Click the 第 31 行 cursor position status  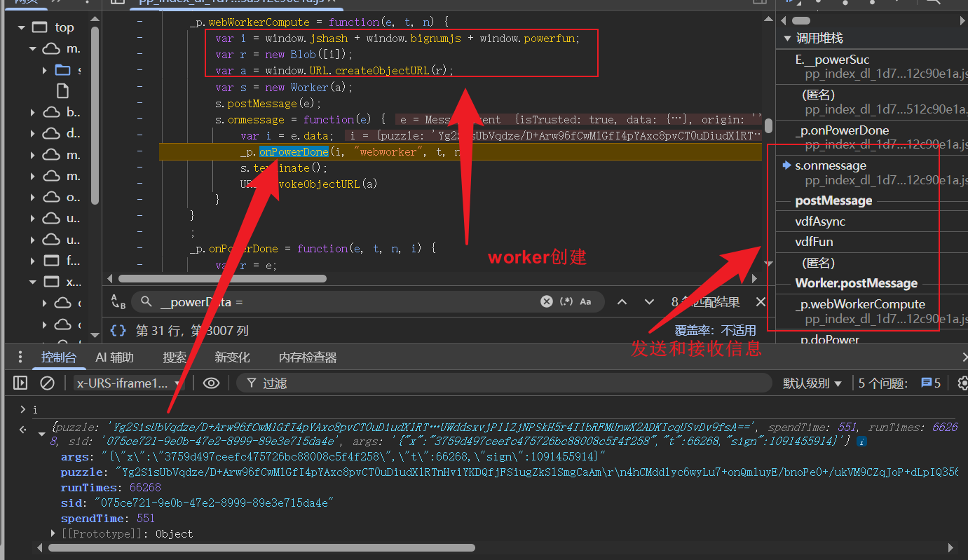point(192,330)
